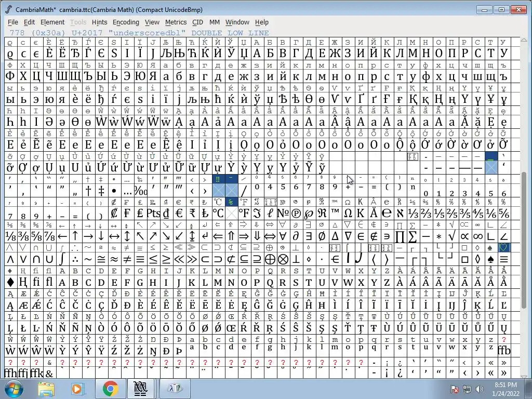Select the nabla ∇ glyph cell
This screenshot has height=399, width=532.
(348, 236)
